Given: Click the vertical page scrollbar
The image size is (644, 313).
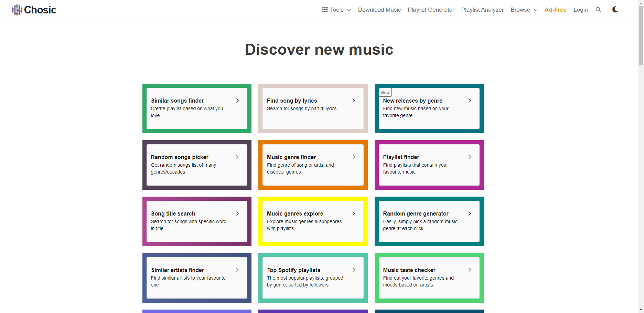Looking at the screenshot, I should tap(641, 156).
